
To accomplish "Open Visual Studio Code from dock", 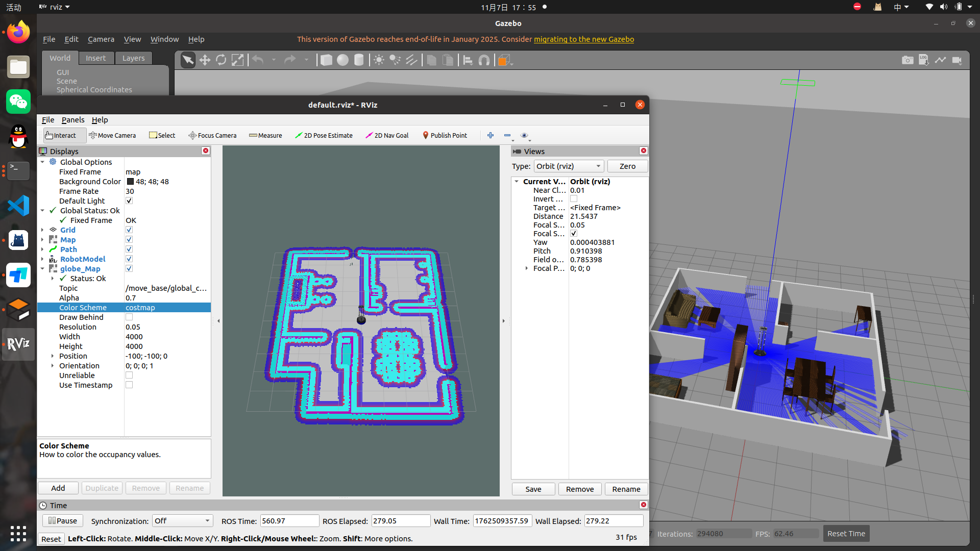I will coord(18,206).
